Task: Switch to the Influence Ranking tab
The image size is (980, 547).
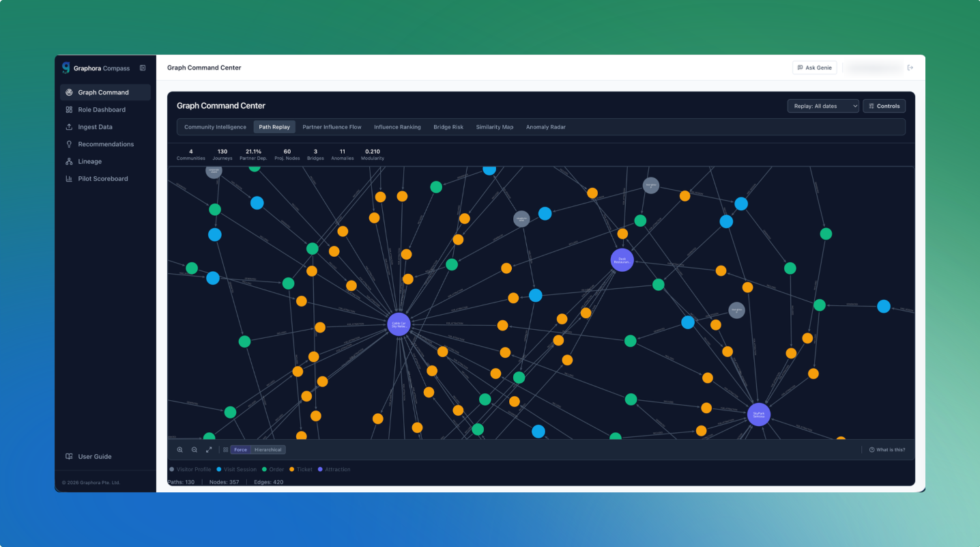Action: click(397, 127)
